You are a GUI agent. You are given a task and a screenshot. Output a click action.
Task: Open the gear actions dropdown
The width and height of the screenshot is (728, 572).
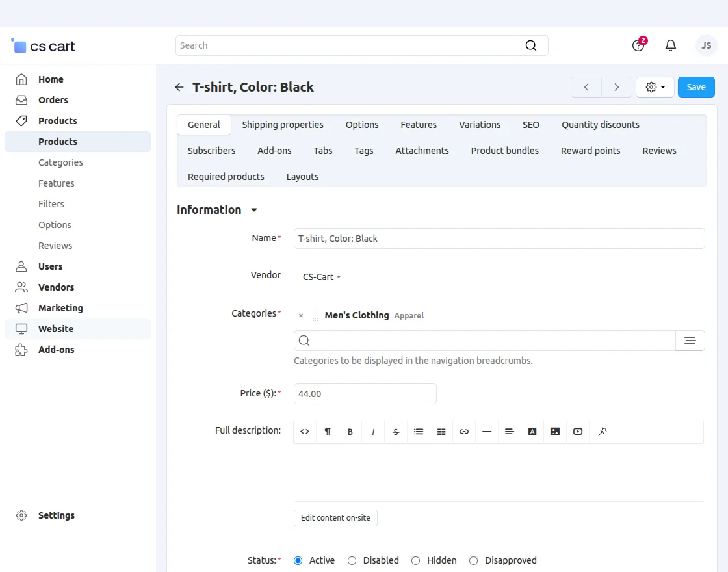pyautogui.click(x=655, y=87)
